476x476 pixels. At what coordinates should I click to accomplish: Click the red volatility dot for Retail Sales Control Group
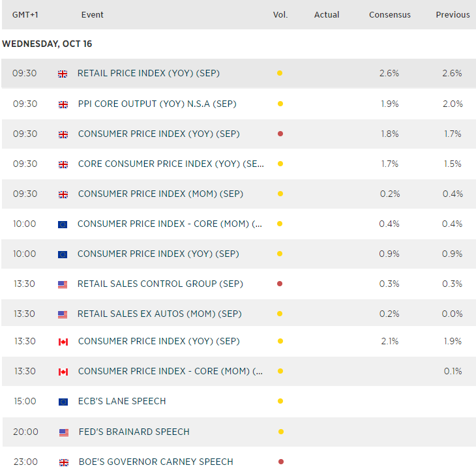click(x=280, y=284)
